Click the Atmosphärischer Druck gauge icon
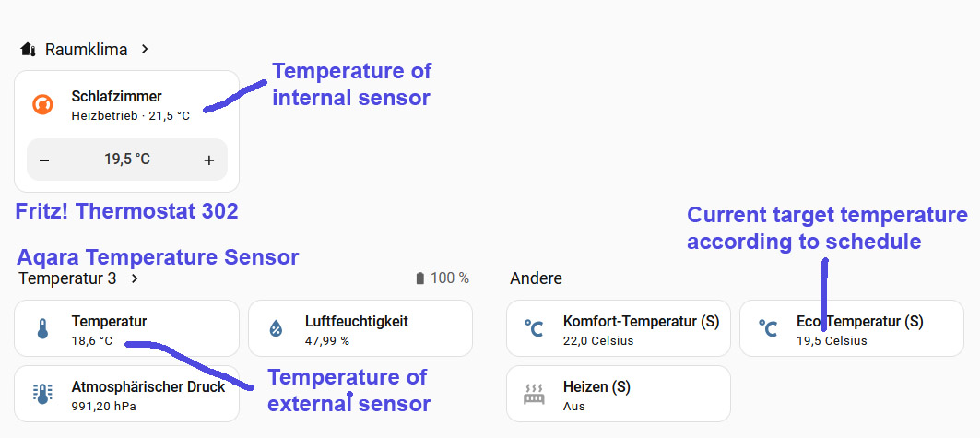 [42, 394]
